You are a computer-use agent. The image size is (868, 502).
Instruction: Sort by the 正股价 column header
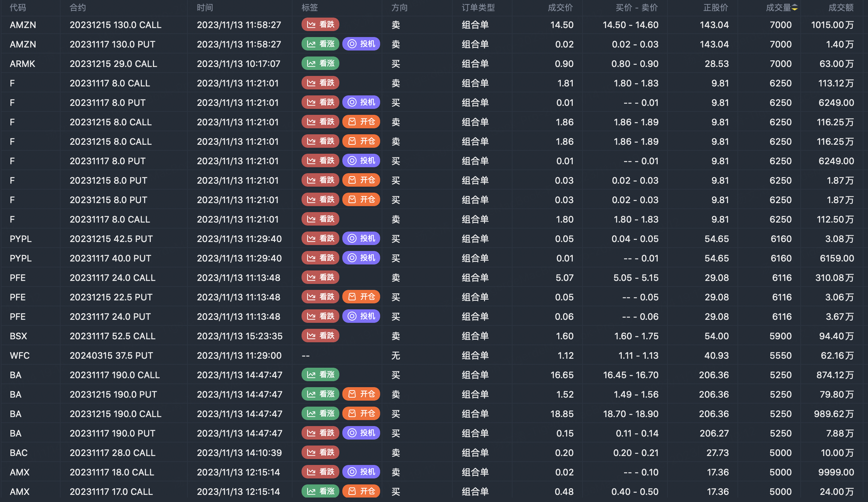(x=716, y=7)
